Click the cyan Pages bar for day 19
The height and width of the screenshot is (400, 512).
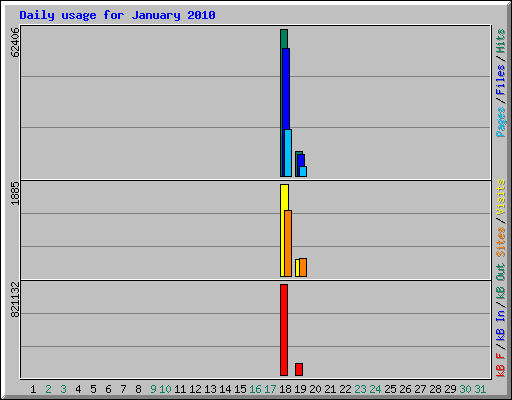[x=303, y=171]
